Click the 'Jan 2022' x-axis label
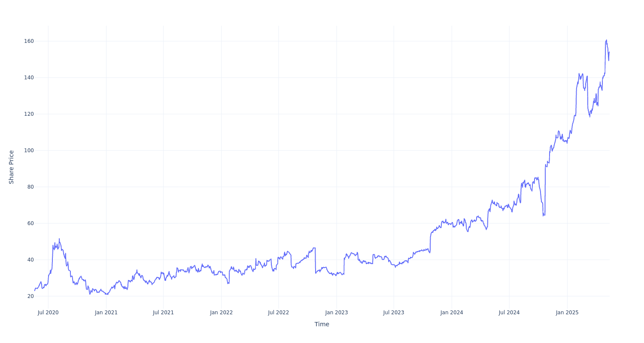Viewport: 644px width, 343px height. tap(222, 313)
